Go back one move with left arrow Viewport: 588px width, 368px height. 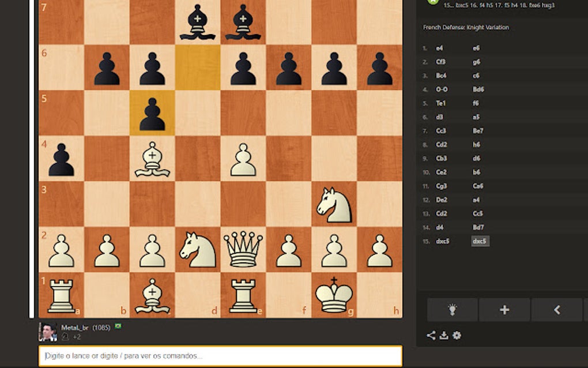pos(557,310)
